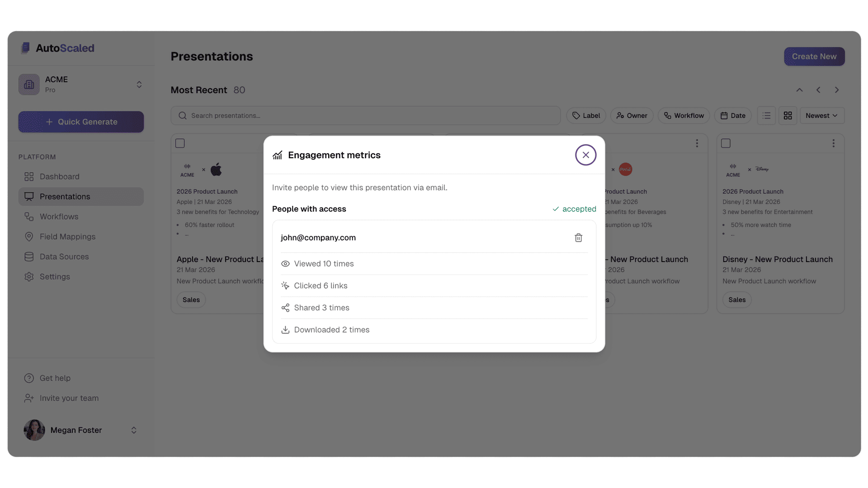
Task: Select the Disney presentation checkbox
Action: (x=726, y=143)
